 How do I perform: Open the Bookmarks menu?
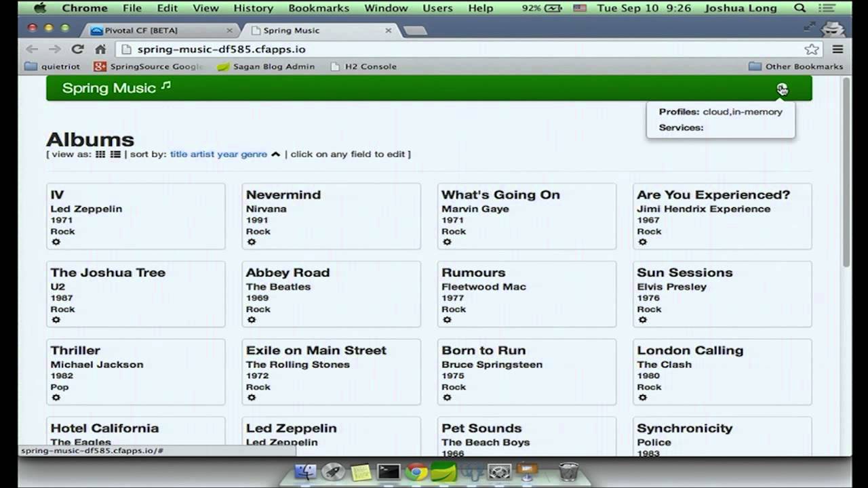tap(319, 8)
